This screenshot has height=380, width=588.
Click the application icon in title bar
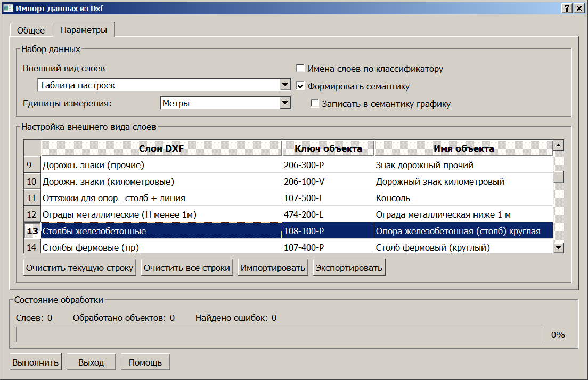[x=8, y=7]
